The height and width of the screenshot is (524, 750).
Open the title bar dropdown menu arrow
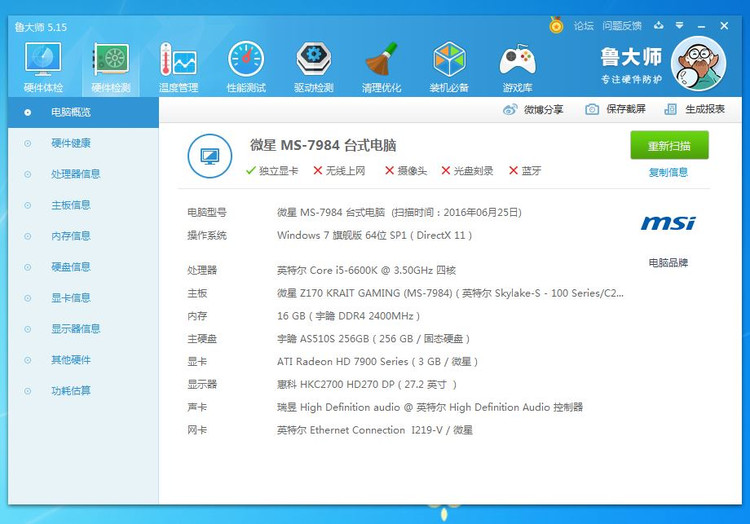tap(679, 25)
